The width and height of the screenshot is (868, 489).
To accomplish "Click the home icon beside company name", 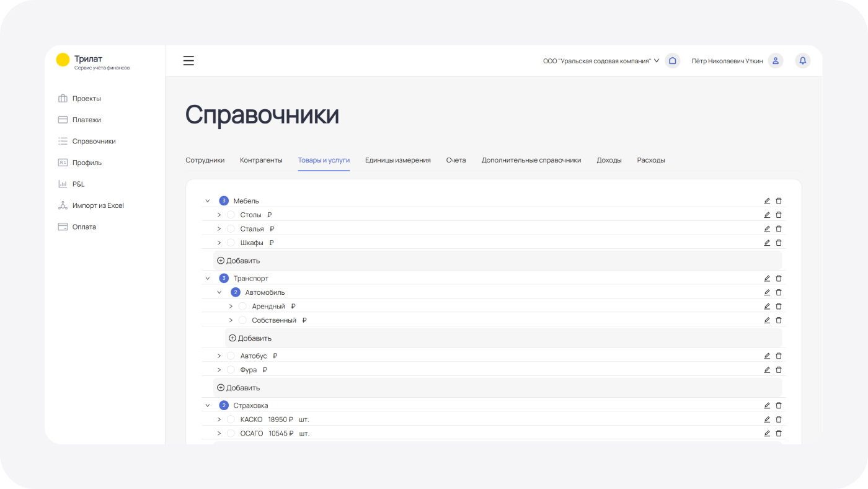I will (672, 61).
